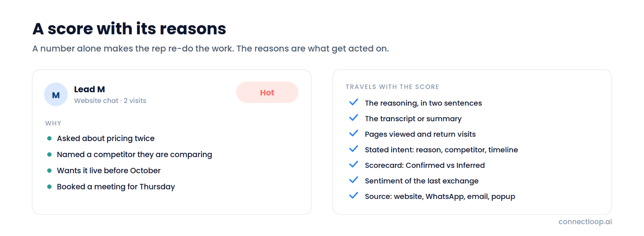Screen dimensions: 644x236
Task: Click the 'TRAVELS WITH THE SCORE' label
Action: coord(392,87)
